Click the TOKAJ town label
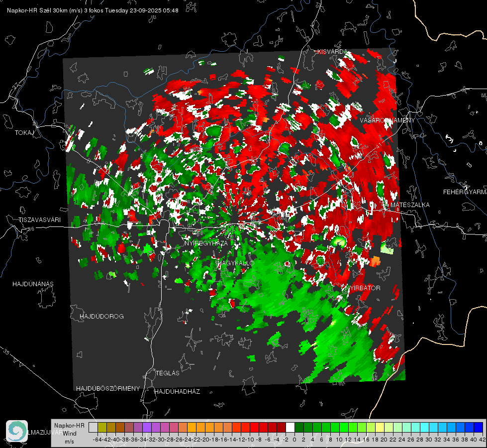The image size is (487, 448). point(24,133)
